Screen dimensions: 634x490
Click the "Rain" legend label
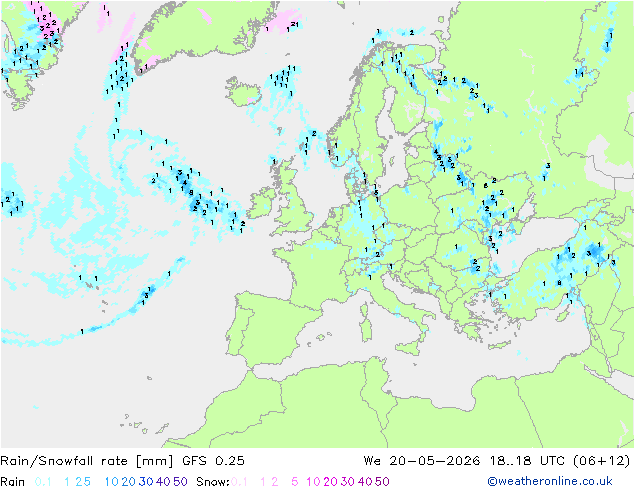[13, 482]
